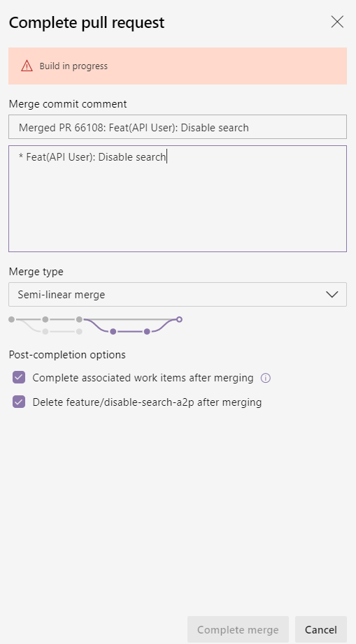Cancel the pull request completion
The height and width of the screenshot is (644, 356).
pyautogui.click(x=320, y=629)
